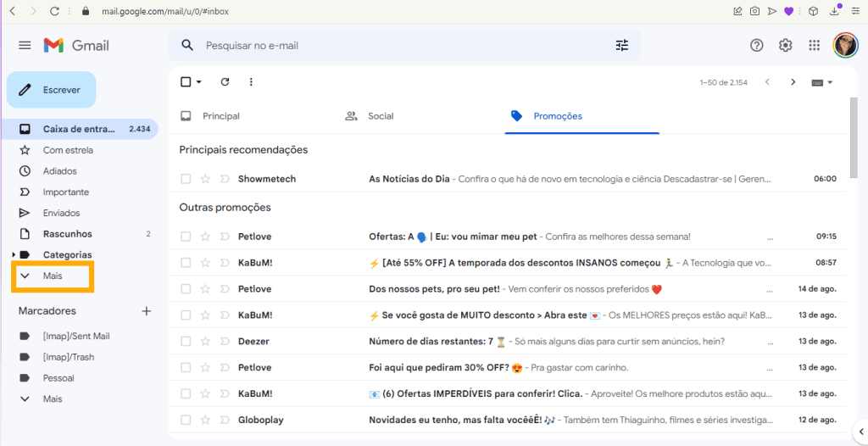Mark the Petlove 09:15 email as important
The width and height of the screenshot is (868, 446).
224,237
